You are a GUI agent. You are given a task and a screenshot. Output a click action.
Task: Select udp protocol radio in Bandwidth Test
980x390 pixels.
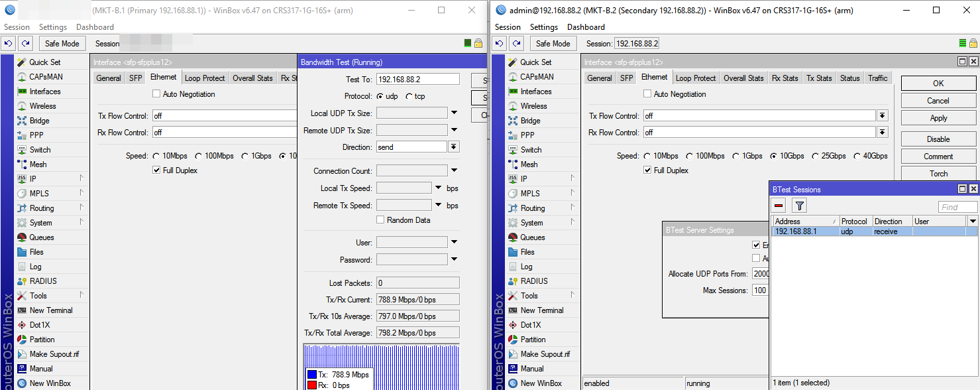click(x=380, y=96)
